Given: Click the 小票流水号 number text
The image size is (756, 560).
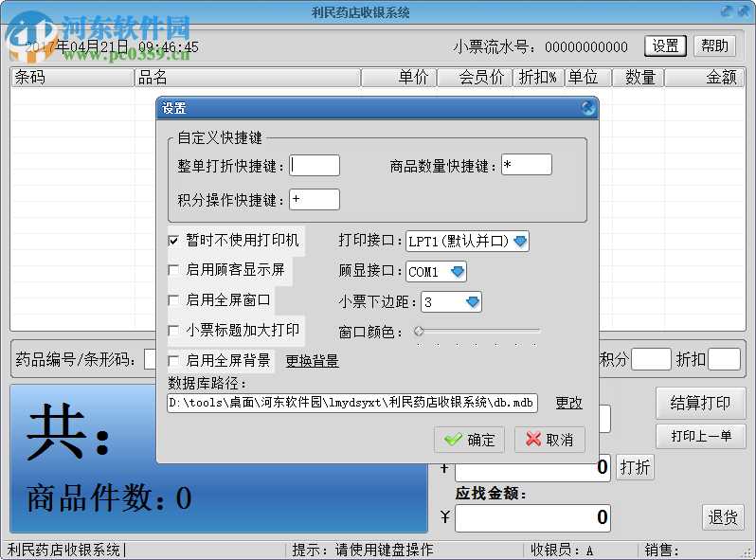Looking at the screenshot, I should point(585,46).
